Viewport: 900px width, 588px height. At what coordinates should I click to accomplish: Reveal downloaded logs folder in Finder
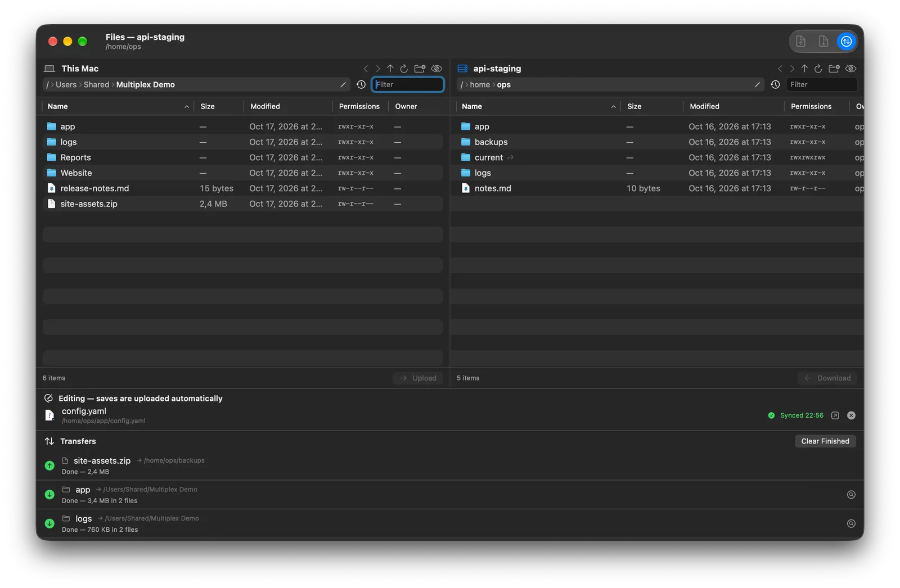pos(851,523)
